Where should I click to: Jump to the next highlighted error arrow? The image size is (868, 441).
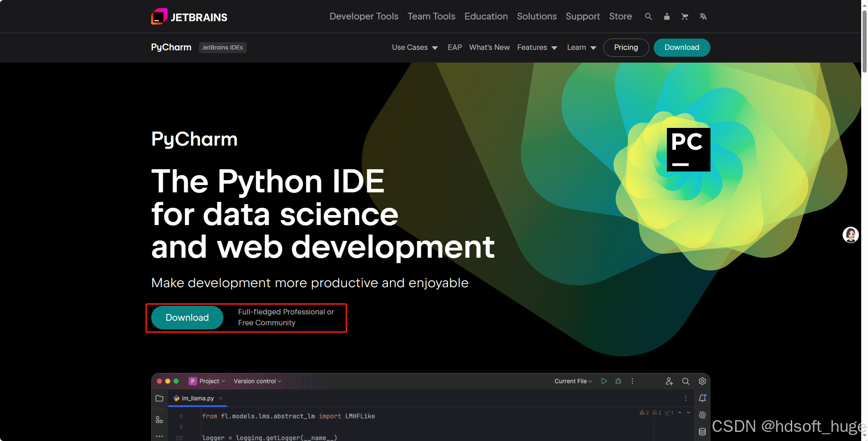[x=689, y=412]
